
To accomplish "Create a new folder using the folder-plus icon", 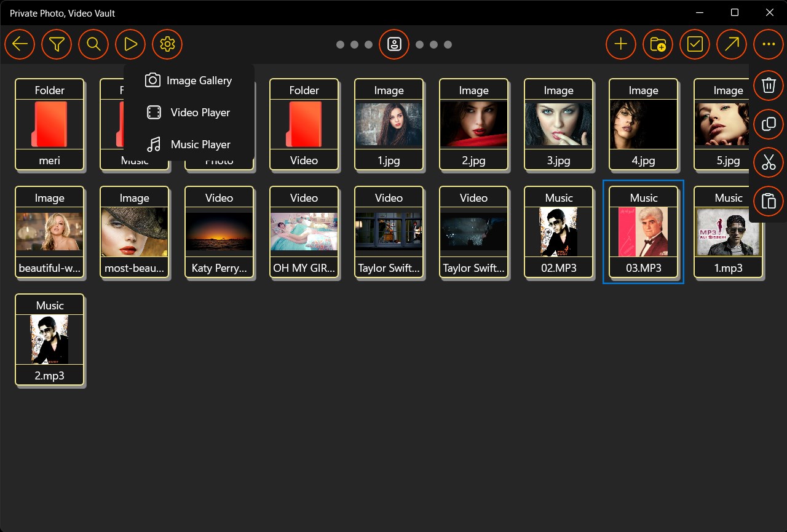I will [x=657, y=44].
